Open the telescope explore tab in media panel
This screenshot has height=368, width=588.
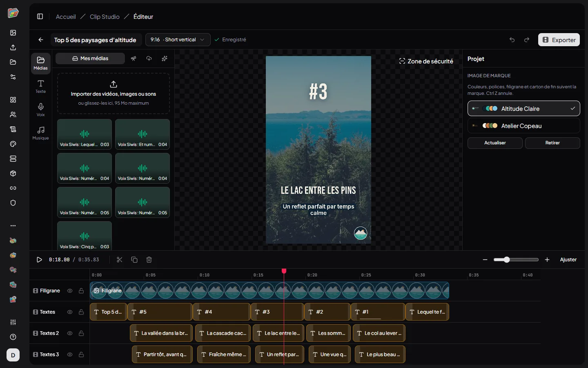point(134,58)
